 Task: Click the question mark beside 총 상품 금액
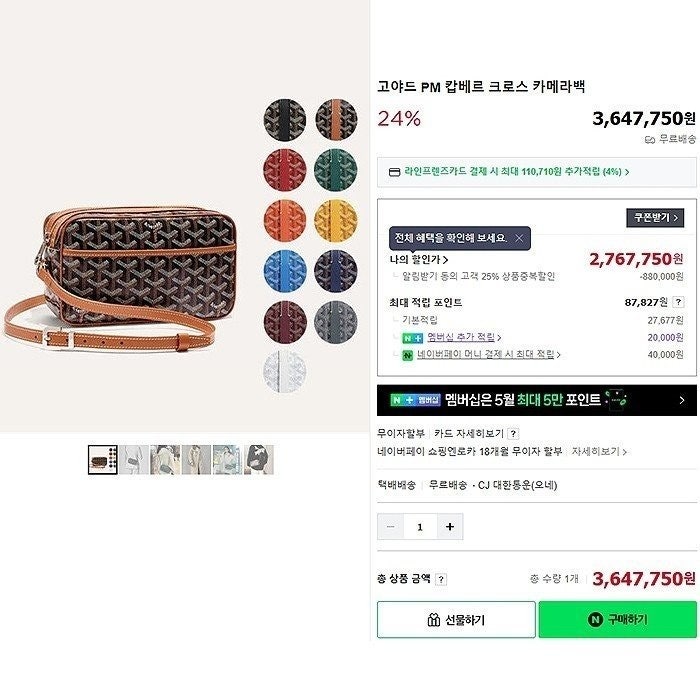441,579
